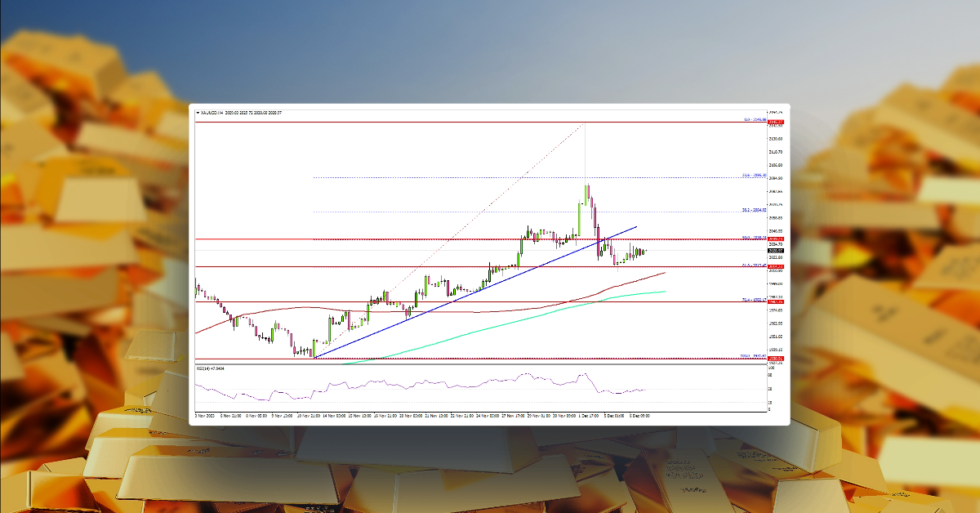Click the 61.8 - 2013.4 level line
The width and height of the screenshot is (980, 513).
pyautogui.click(x=490, y=267)
